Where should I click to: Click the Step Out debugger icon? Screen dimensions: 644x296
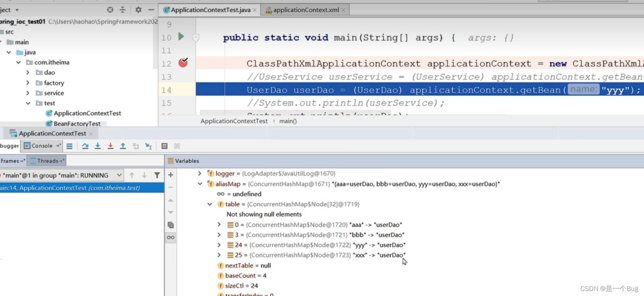coord(123,146)
